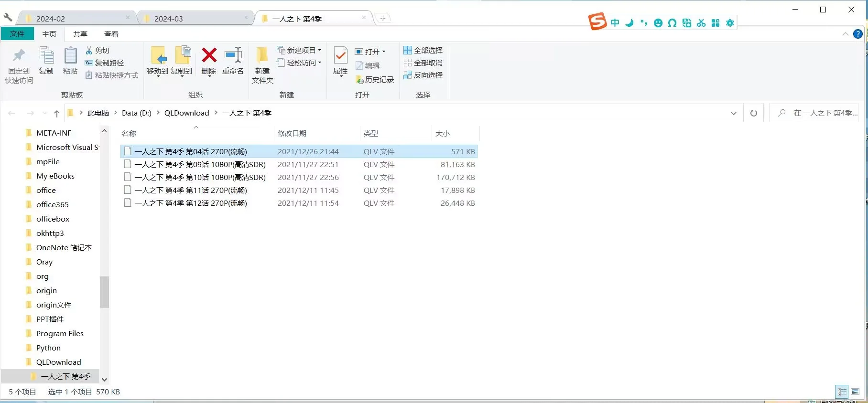
Task: Sort by the 修改日期 column header
Action: pos(317,133)
